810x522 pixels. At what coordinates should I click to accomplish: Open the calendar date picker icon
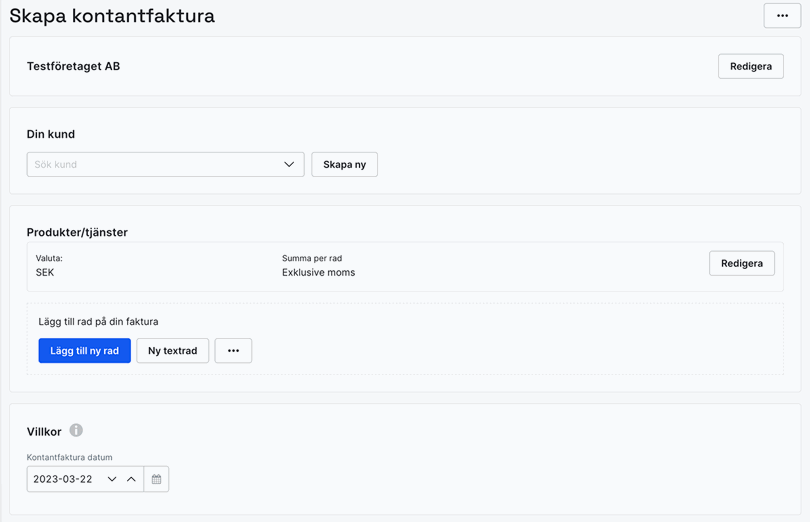156,479
